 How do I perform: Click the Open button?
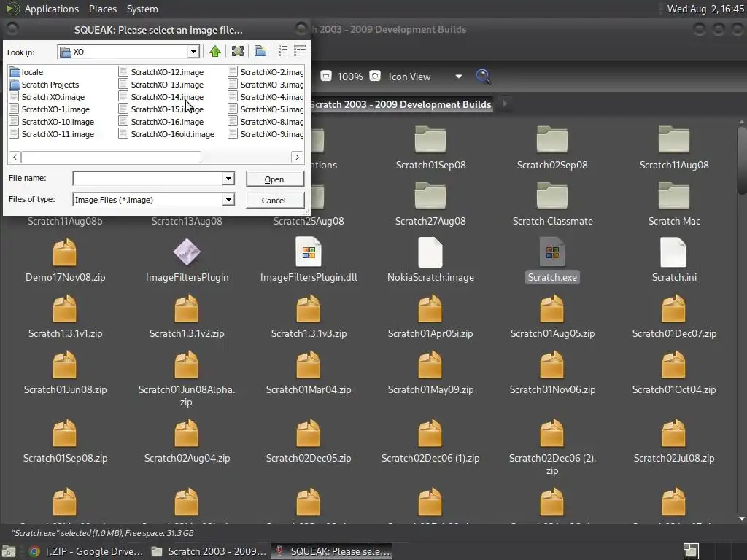[x=275, y=179]
